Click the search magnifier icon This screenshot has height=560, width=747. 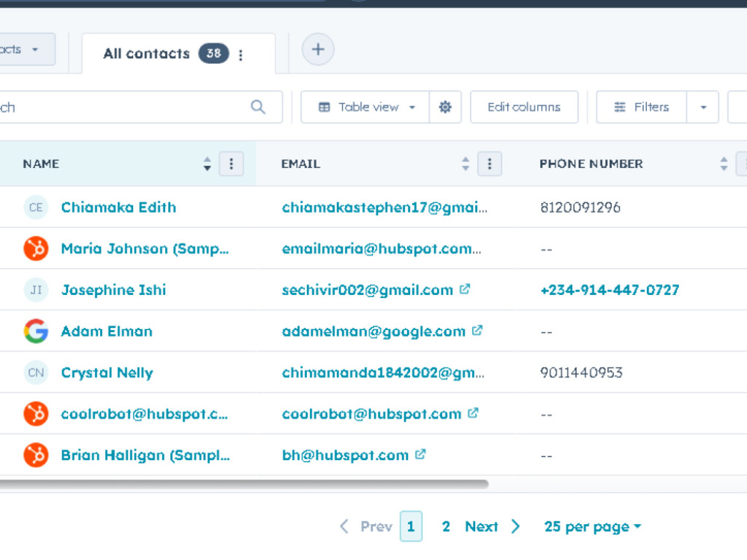[258, 107]
